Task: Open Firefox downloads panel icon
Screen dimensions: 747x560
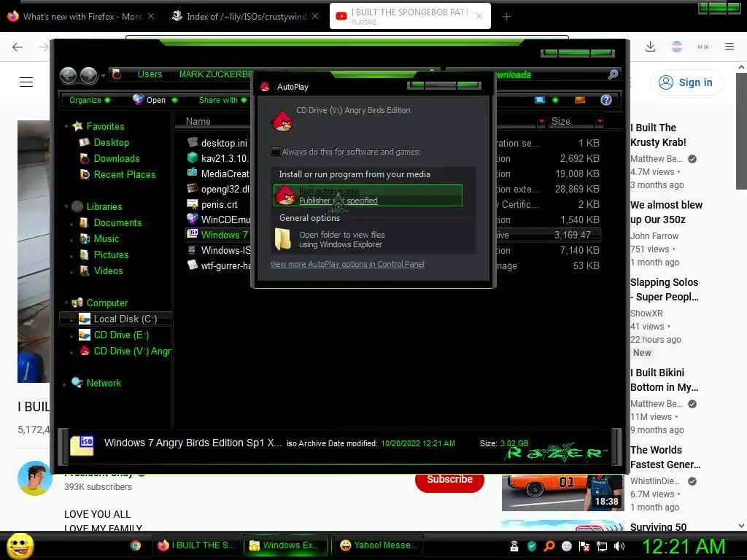Action: point(650,47)
